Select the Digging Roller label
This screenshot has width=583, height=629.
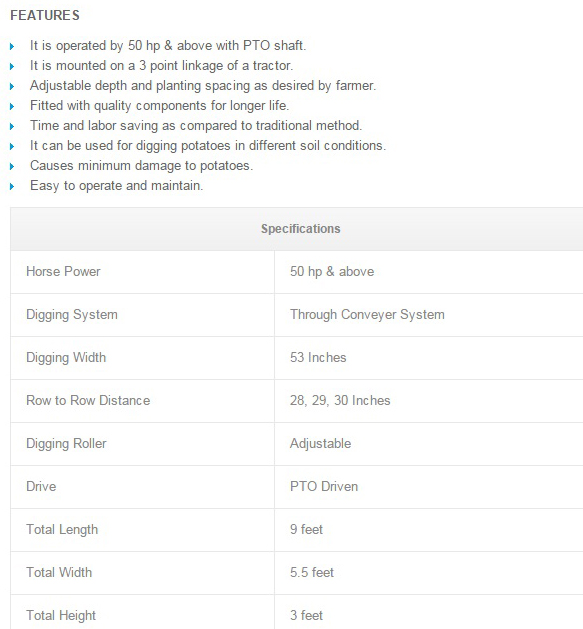pos(66,444)
